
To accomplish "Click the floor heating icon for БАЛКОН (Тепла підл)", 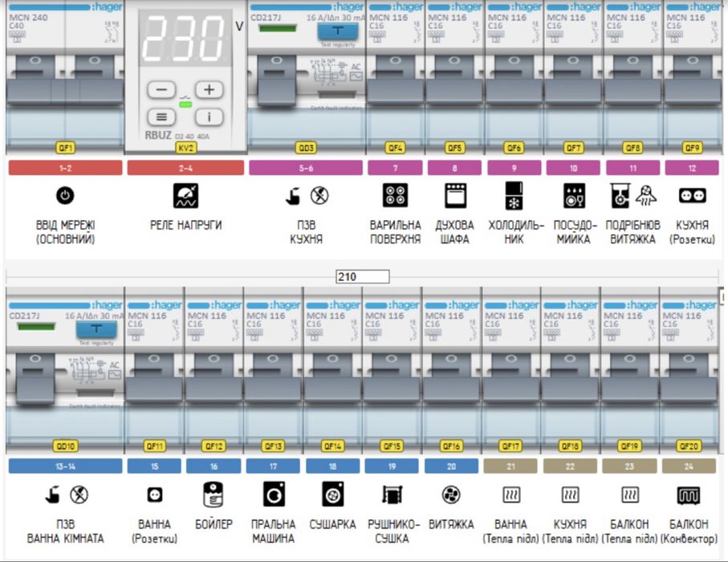I will (x=629, y=495).
